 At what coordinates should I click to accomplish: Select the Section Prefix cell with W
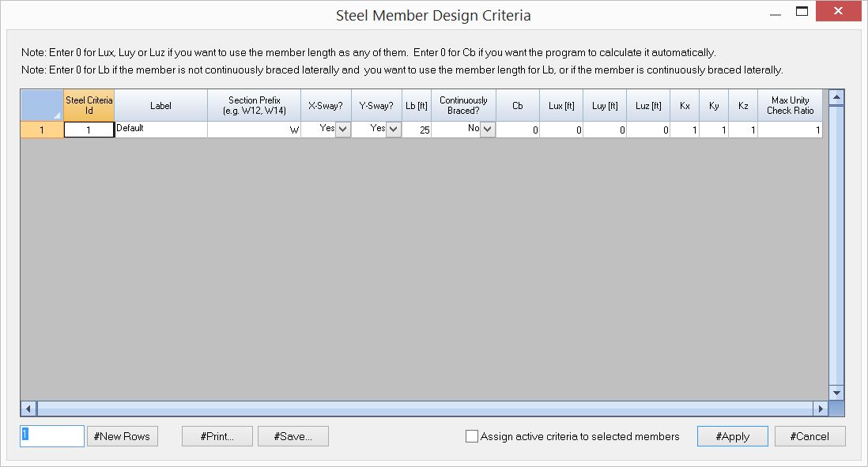pyautogui.click(x=253, y=129)
